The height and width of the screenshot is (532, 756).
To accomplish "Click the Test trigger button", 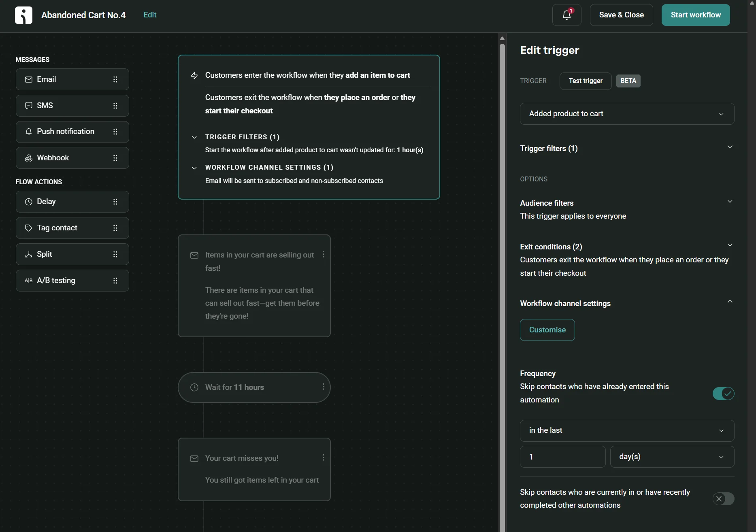I will (586, 81).
